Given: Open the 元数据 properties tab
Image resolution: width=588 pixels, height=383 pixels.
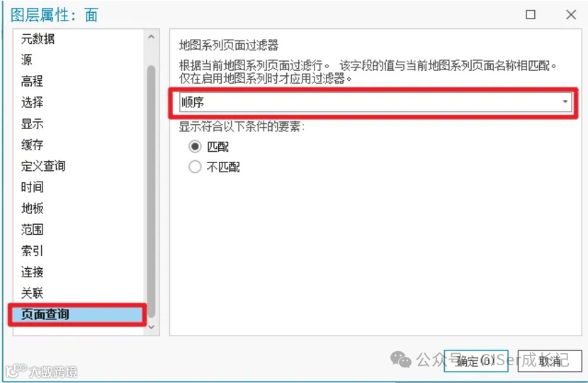Looking at the screenshot, I should point(38,39).
